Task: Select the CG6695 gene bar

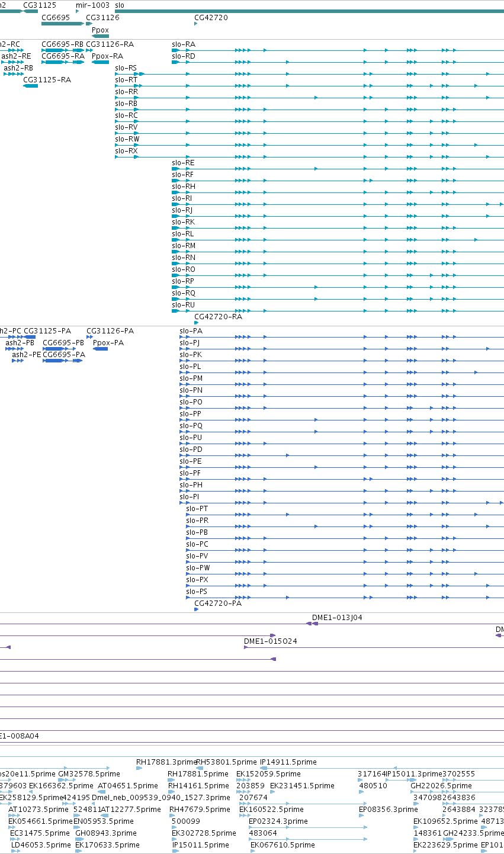Action: click(63, 24)
